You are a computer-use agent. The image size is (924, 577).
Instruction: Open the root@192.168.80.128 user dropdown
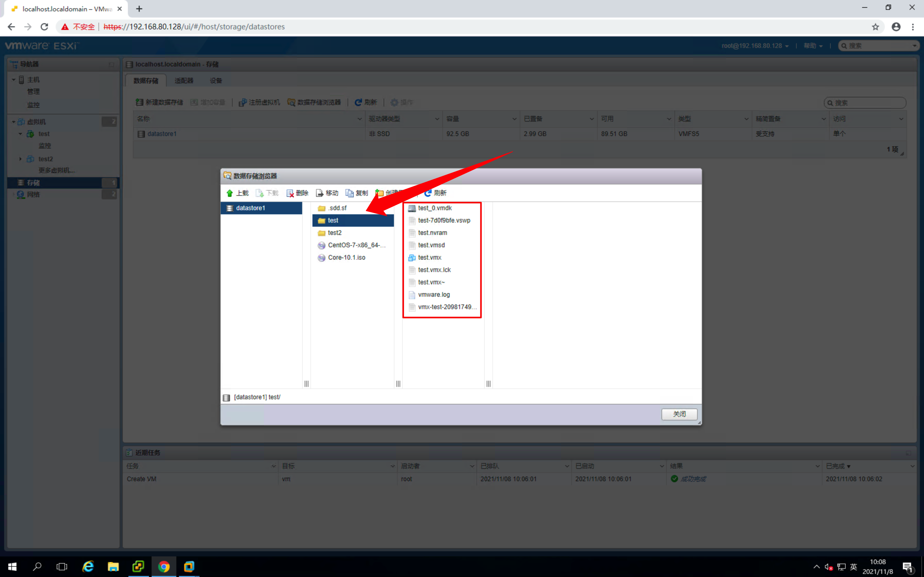[x=754, y=46]
